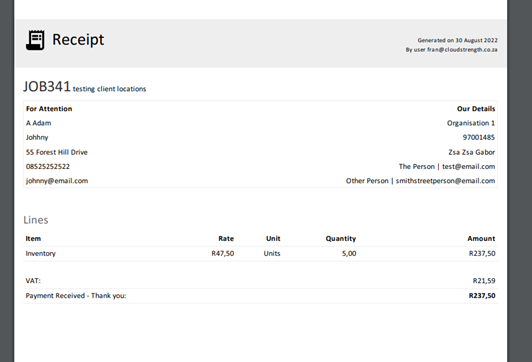The height and width of the screenshot is (362, 532).
Task: Click the Receipt title heading
Action: coord(78,39)
